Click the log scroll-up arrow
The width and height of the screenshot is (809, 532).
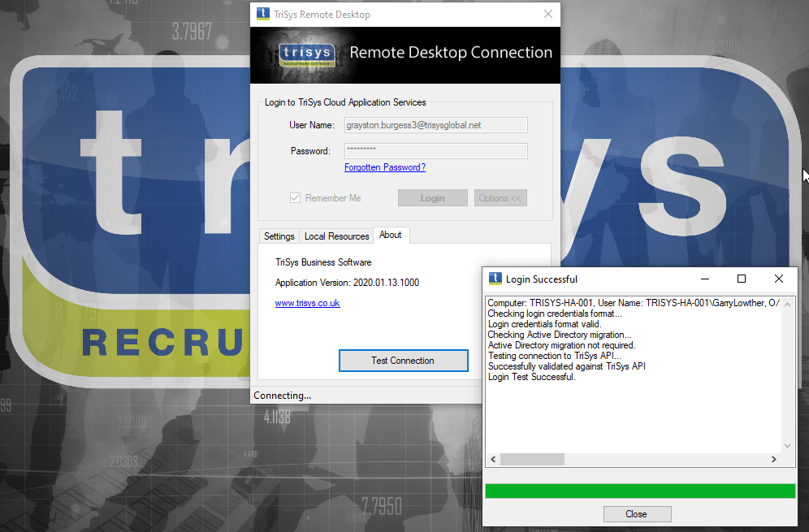787,305
